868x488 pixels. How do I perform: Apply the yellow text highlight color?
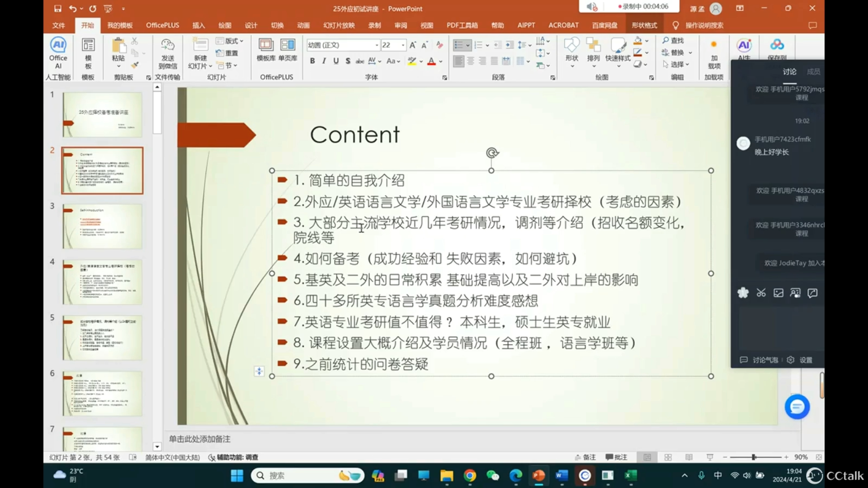[411, 61]
